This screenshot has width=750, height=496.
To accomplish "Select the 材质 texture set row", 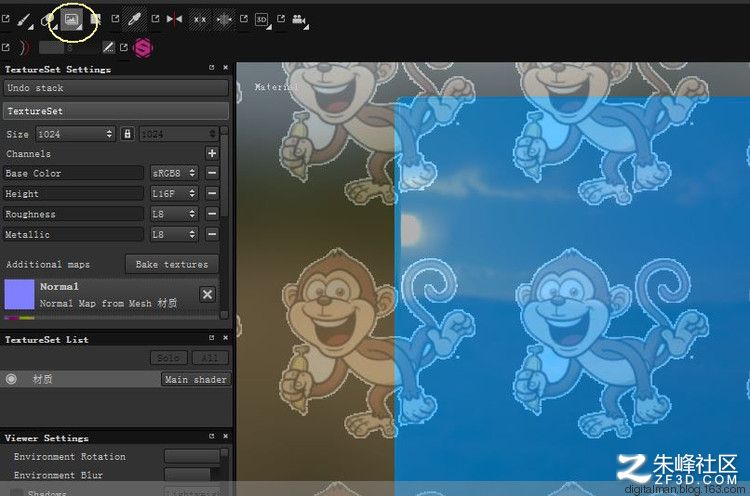I will tap(116, 379).
